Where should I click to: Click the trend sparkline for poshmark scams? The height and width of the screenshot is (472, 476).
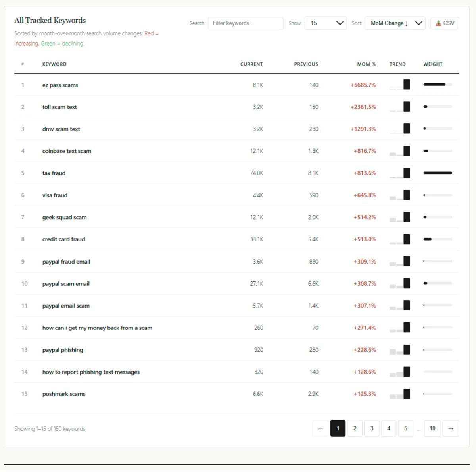[x=399, y=393]
